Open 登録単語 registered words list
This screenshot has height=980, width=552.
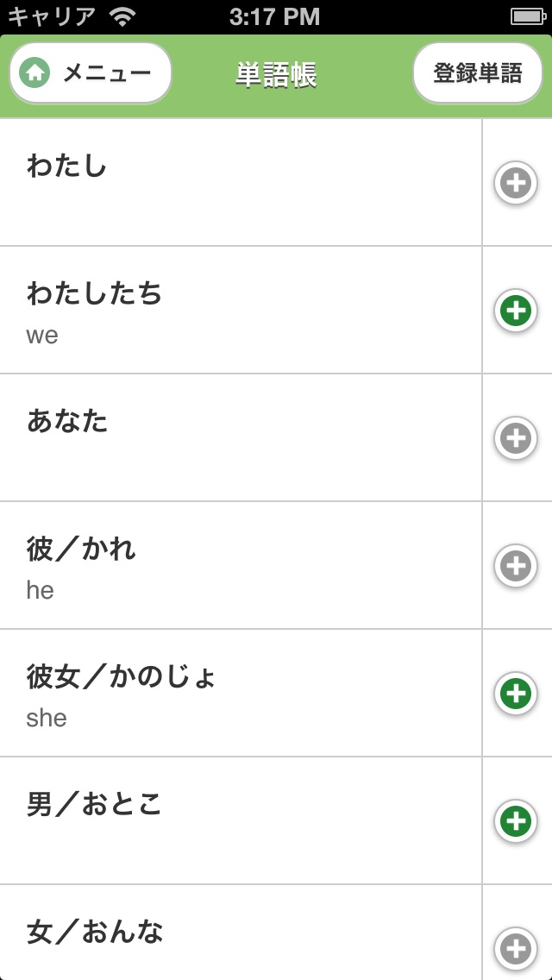tap(477, 73)
